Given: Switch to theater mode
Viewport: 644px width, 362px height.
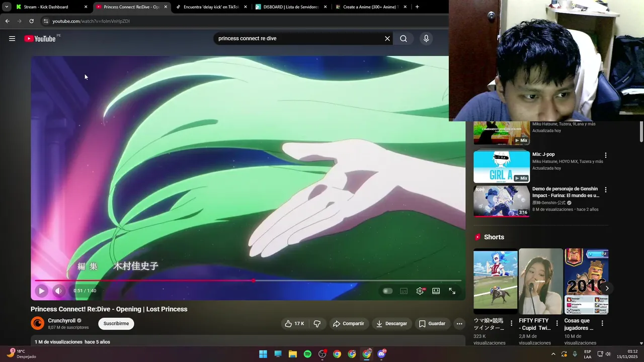Looking at the screenshot, I should pyautogui.click(x=436, y=291).
